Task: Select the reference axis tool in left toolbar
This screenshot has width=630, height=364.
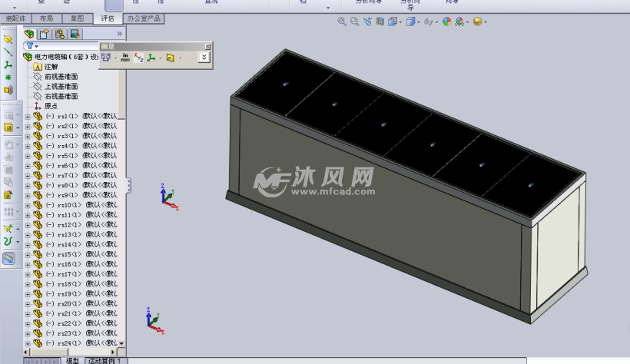Action: [x=8, y=51]
